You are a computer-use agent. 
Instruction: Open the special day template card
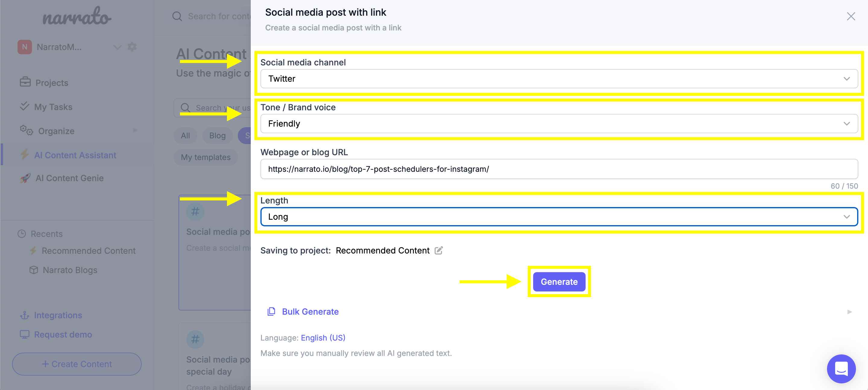coord(215,356)
